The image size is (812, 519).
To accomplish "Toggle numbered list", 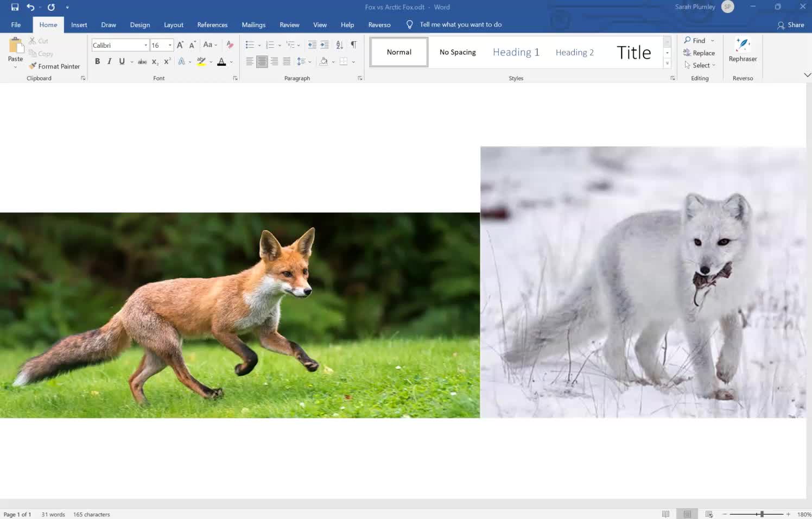I will (x=270, y=45).
